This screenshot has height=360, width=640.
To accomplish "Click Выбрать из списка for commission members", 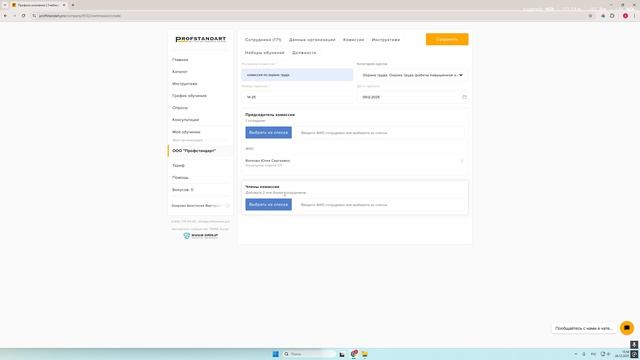I will (x=269, y=204).
